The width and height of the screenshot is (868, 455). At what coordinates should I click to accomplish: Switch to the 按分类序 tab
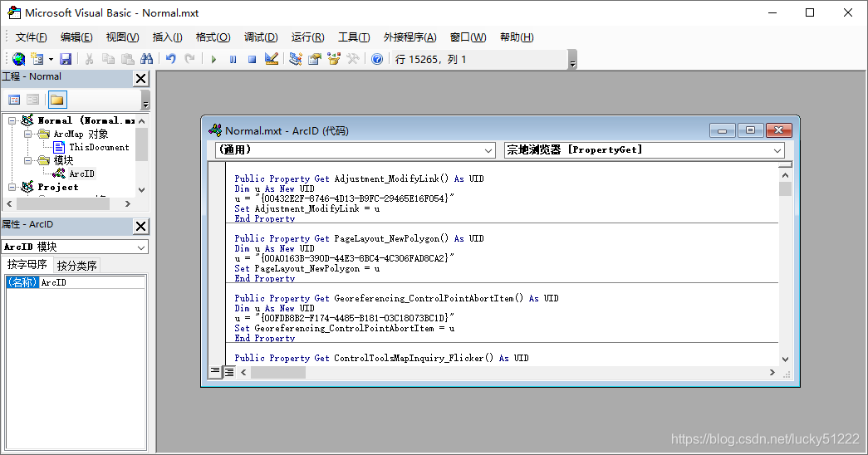point(77,266)
